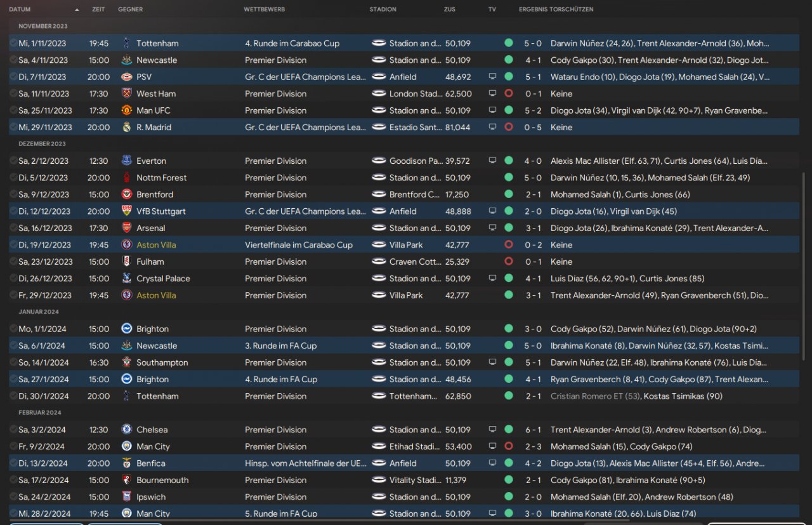This screenshot has height=525, width=812.
Task: Click the TV broadcast icon in the PSV row
Action: click(x=492, y=77)
